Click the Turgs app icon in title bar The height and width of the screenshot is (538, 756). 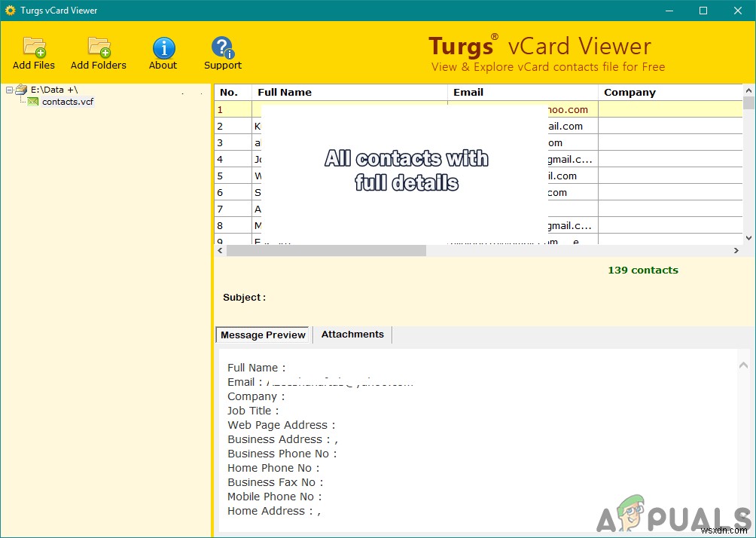pyautogui.click(x=10, y=10)
